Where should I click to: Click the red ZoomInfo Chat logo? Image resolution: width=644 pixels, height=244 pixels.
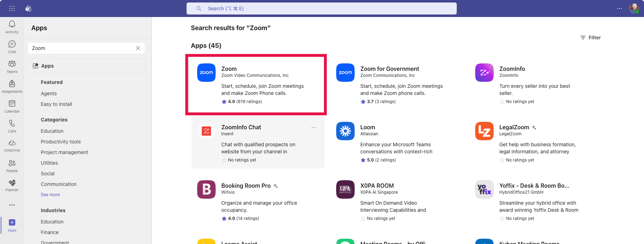click(206, 131)
